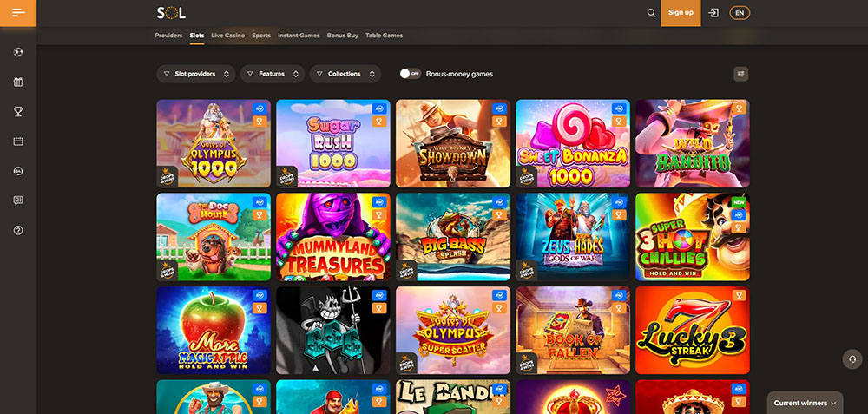
Task: Expand the Slot providers filter
Action: pyautogui.click(x=196, y=74)
